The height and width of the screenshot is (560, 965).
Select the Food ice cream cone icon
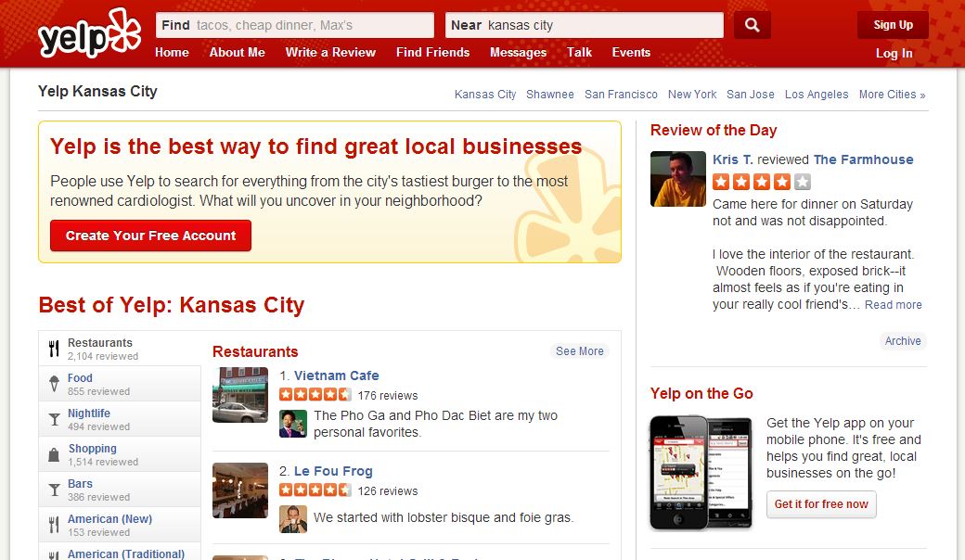point(54,384)
